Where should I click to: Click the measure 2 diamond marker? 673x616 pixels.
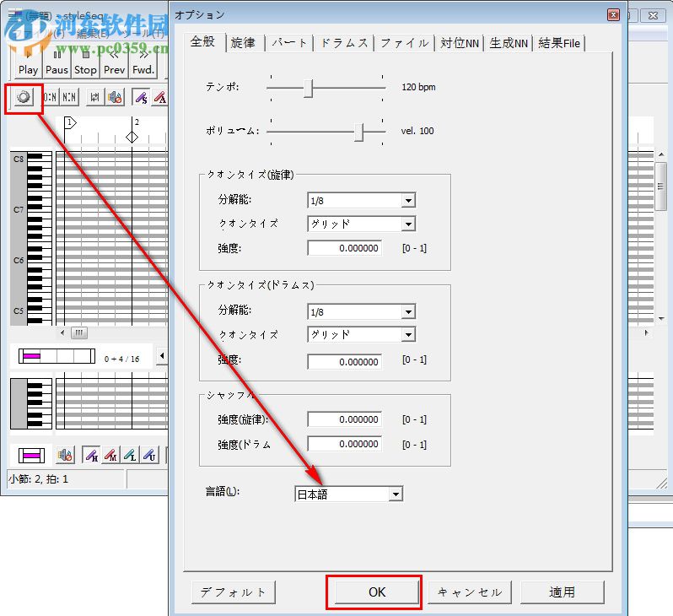[x=132, y=137]
